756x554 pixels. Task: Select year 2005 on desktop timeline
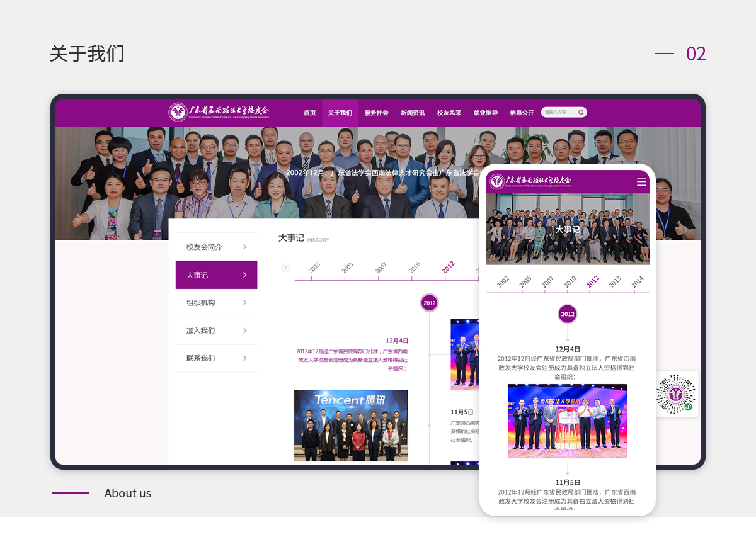click(347, 268)
